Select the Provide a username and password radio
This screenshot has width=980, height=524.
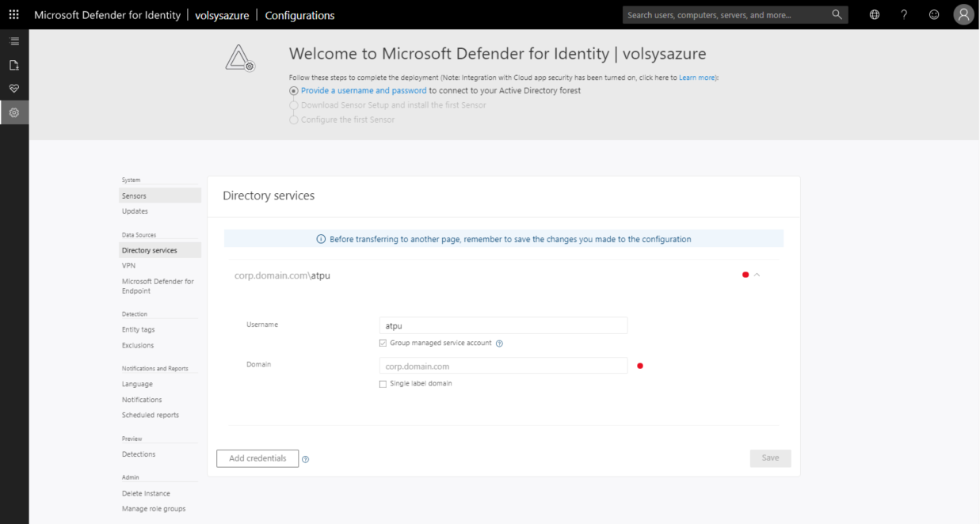coord(293,90)
